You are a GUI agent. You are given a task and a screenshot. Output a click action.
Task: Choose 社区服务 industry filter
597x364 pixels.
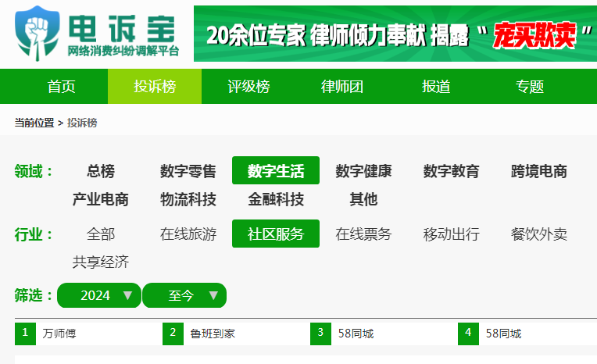[x=276, y=234]
